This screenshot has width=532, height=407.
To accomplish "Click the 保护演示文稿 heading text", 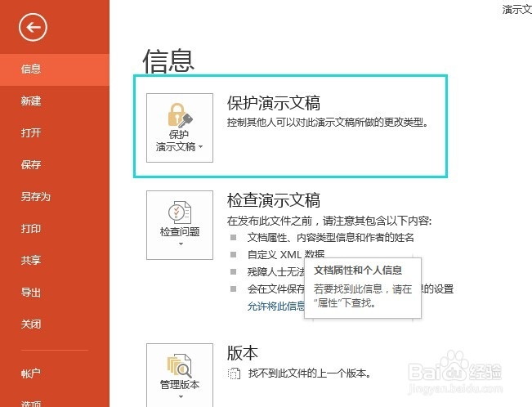I will point(274,103).
